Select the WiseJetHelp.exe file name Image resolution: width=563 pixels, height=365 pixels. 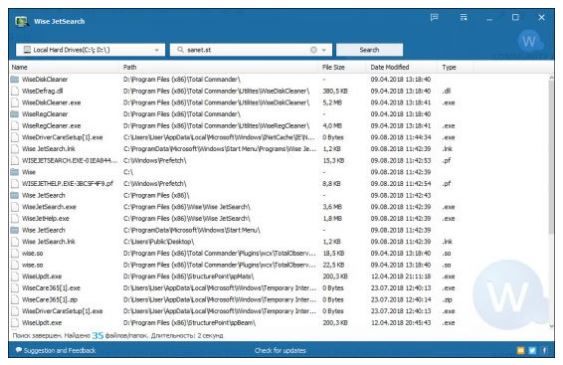[46, 219]
